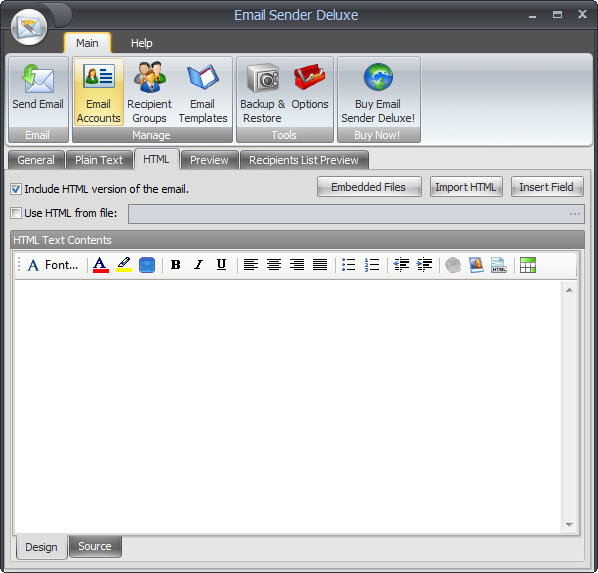Enable Use HTML from file checkbox
Viewport: 598px width, 573px height.
click(x=16, y=213)
